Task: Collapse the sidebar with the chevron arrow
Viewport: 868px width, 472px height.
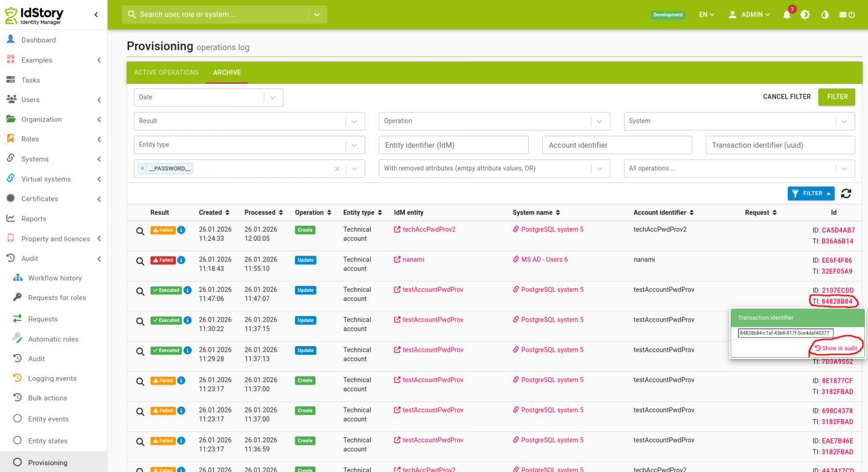Action: [96, 15]
